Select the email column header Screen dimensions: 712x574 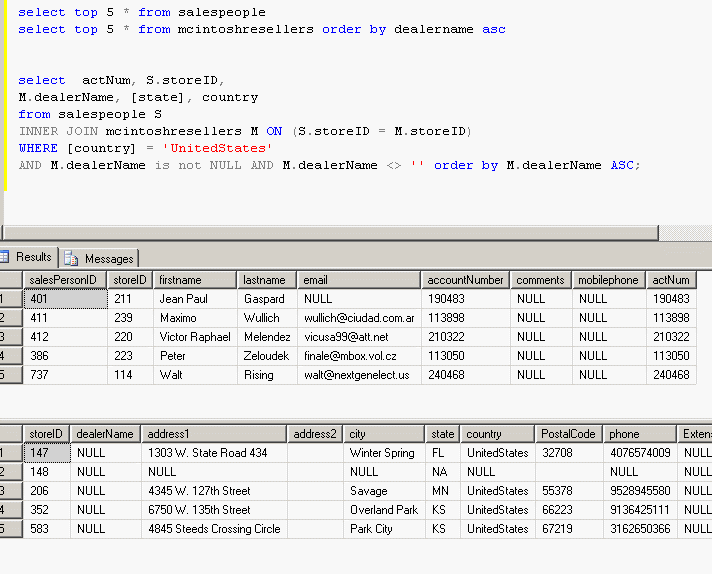(x=359, y=280)
